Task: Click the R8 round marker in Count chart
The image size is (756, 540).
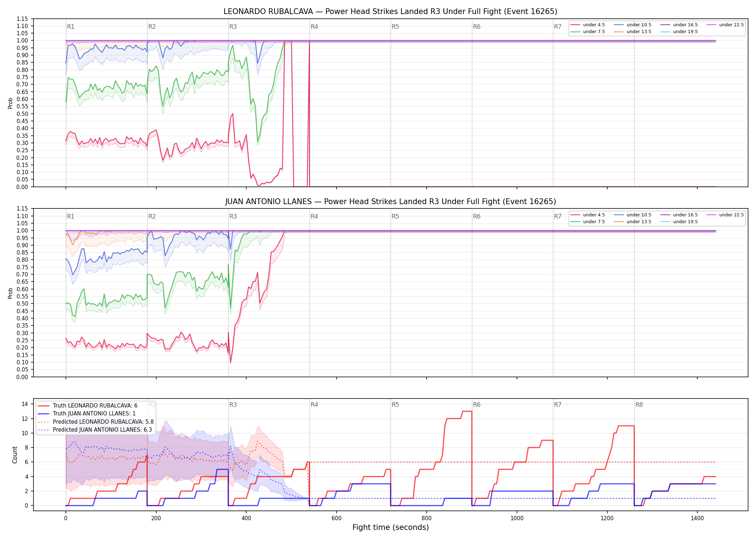Action: tap(639, 405)
